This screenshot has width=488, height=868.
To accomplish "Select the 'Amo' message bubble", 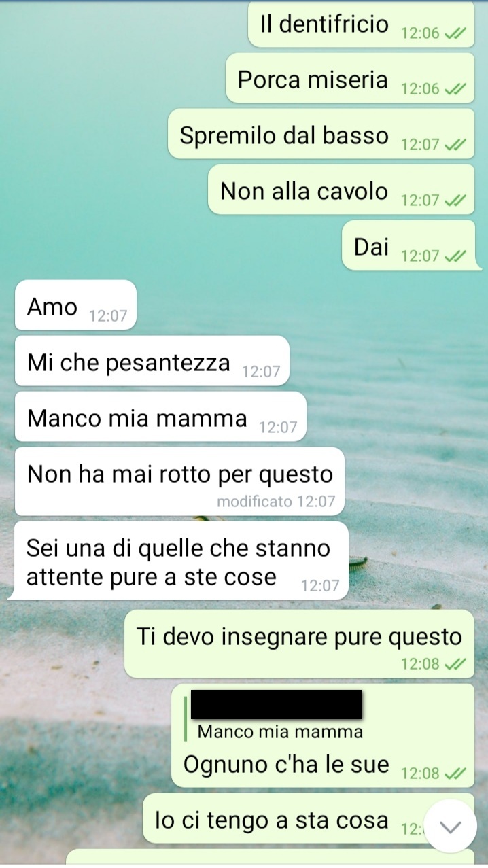I will coord(75,305).
